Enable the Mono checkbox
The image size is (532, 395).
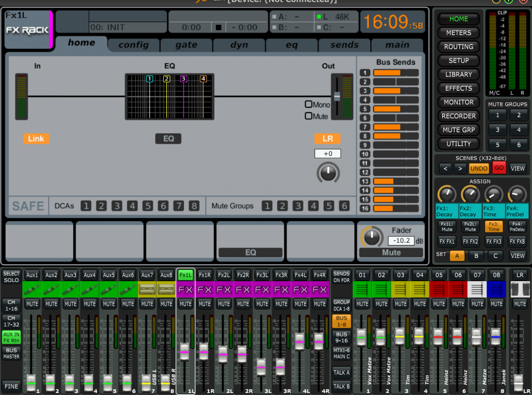point(308,104)
